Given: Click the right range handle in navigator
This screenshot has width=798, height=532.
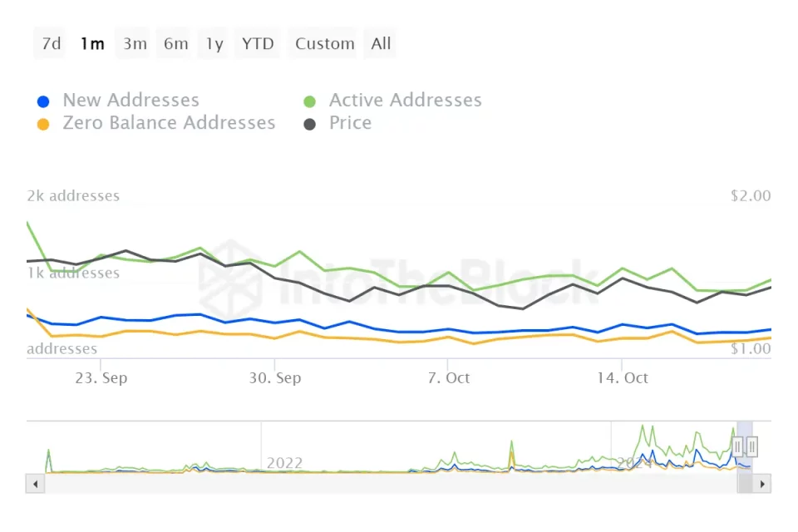Looking at the screenshot, I should point(751,447).
